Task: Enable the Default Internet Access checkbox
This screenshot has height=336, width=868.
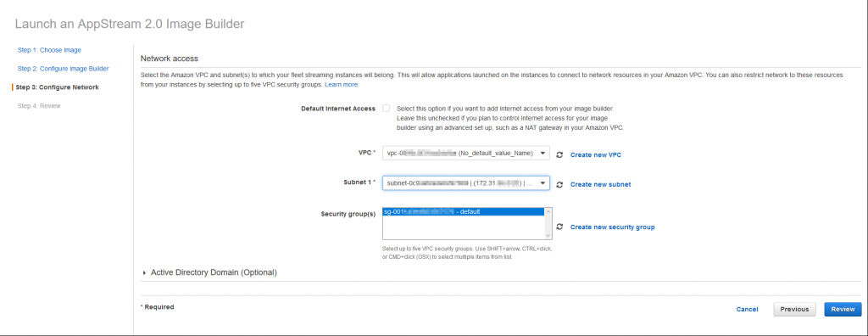Action: pos(386,109)
